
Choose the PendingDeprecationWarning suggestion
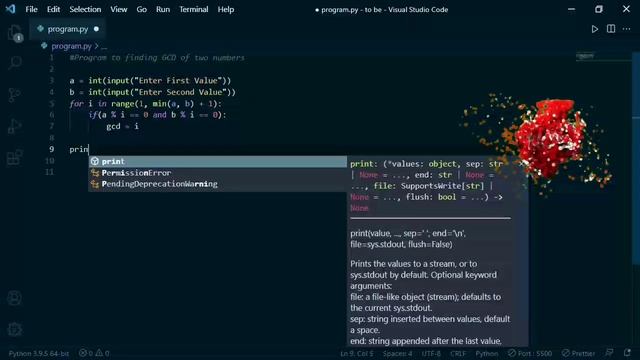tap(218, 184)
